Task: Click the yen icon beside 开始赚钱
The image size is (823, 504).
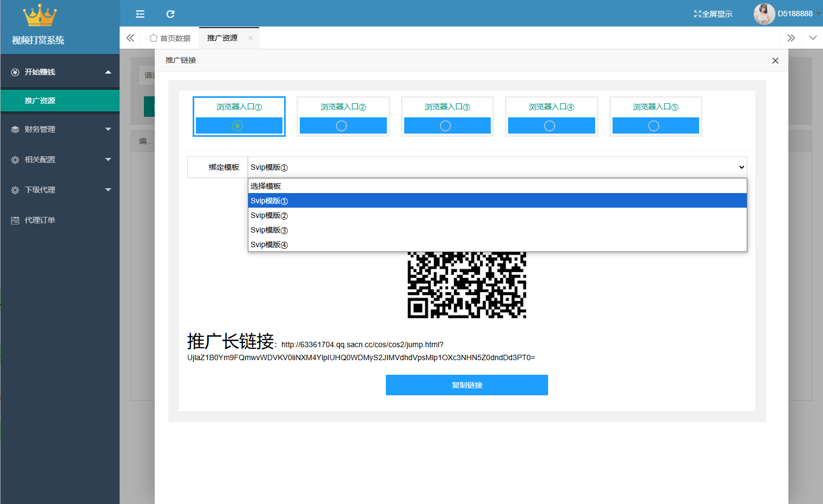Action: coord(15,72)
